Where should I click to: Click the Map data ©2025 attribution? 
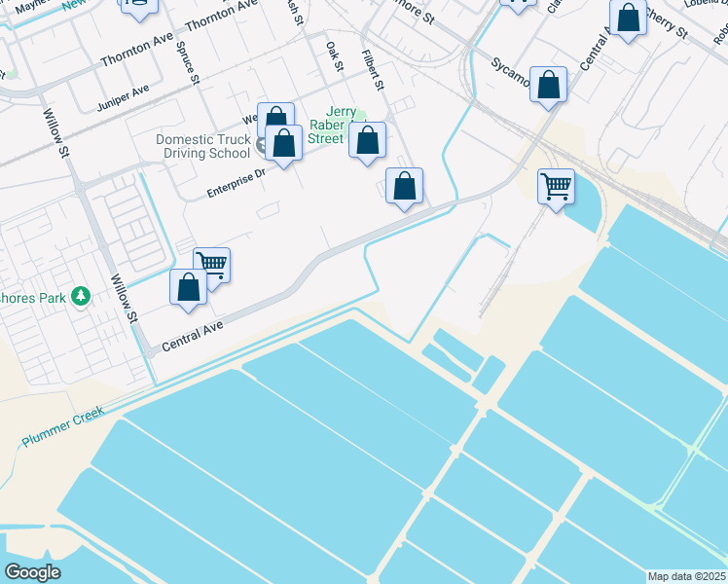coord(686,576)
